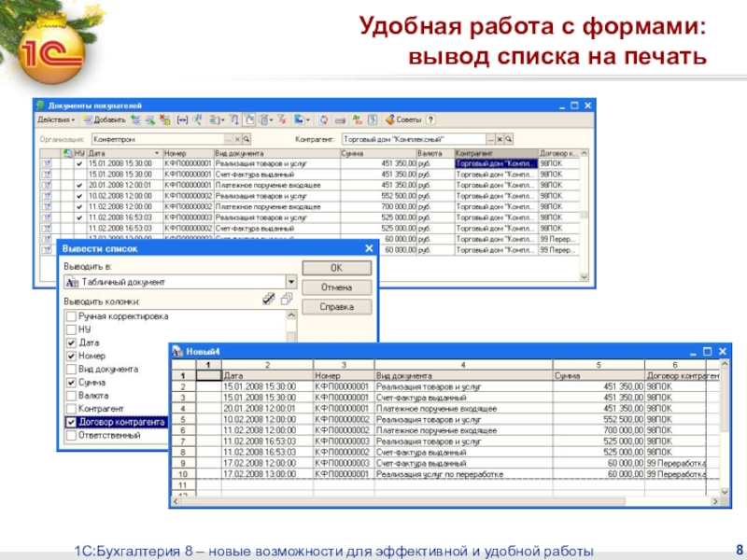Open the Табличный документ dropdown

291,282
